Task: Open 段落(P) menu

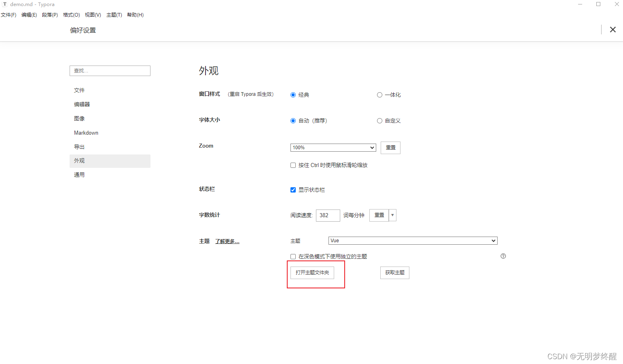Action: tap(50, 15)
